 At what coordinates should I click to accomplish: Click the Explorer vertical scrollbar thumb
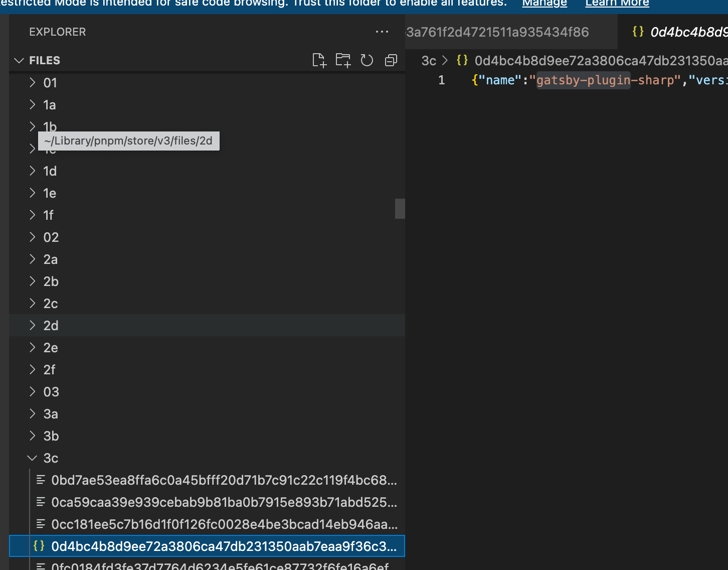point(400,209)
